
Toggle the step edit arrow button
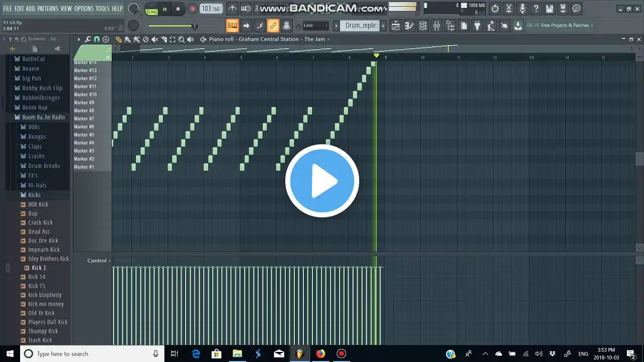pyautogui.click(x=246, y=26)
